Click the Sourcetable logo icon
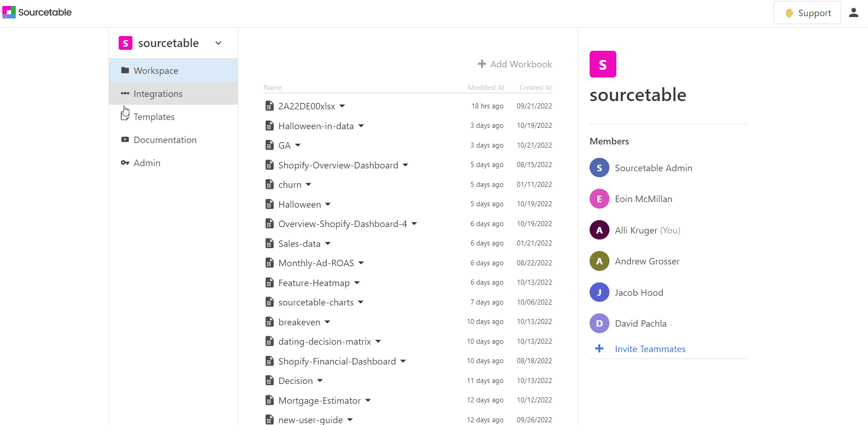This screenshot has width=868, height=425. [x=9, y=12]
